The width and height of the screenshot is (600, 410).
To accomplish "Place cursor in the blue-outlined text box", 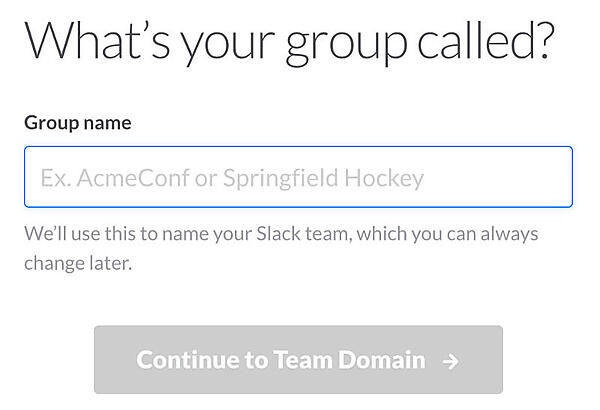I will pyautogui.click(x=298, y=177).
